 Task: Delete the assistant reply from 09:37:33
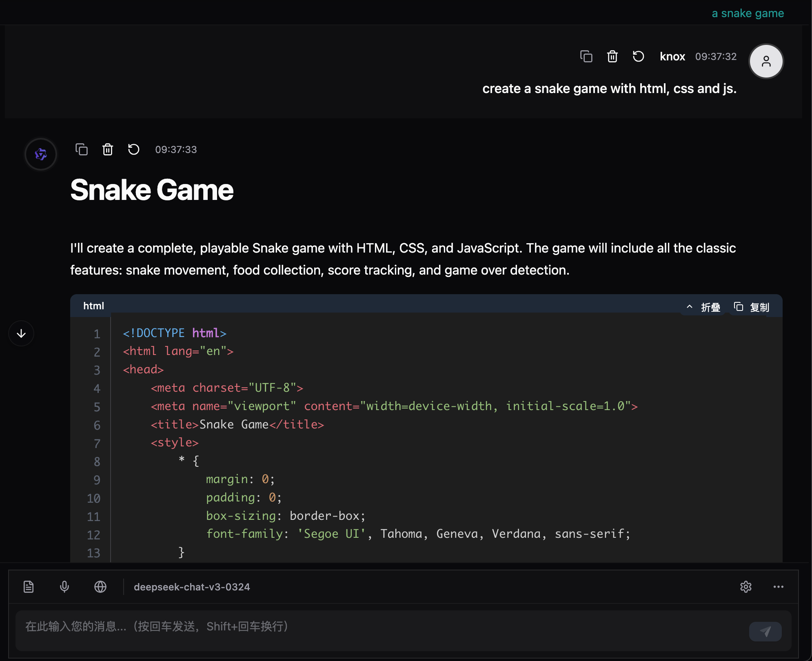pyautogui.click(x=108, y=149)
